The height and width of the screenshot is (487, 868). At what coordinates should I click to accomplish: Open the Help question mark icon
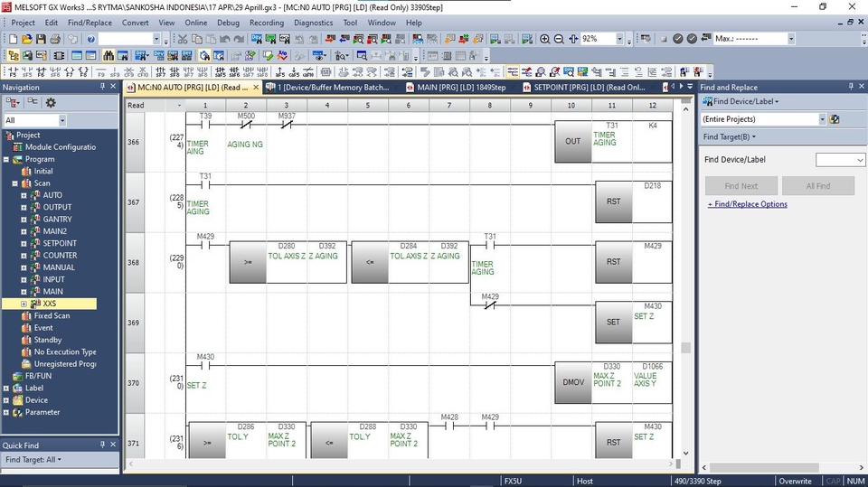click(x=90, y=39)
